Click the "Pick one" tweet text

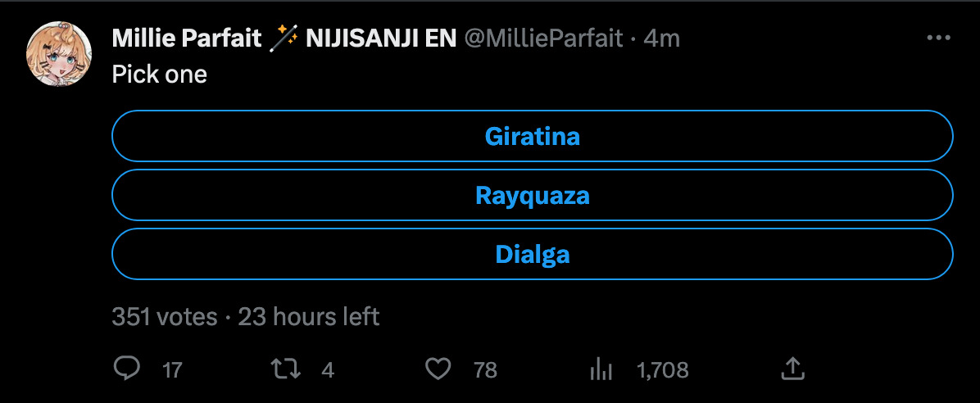click(x=160, y=75)
